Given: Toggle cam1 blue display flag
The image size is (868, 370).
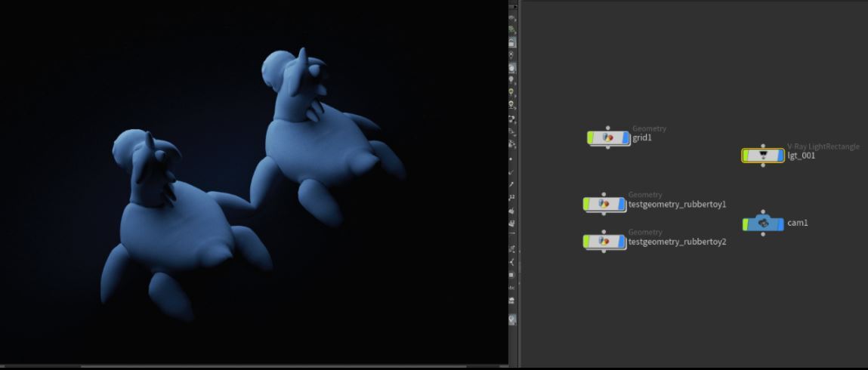Looking at the screenshot, I should (x=780, y=224).
